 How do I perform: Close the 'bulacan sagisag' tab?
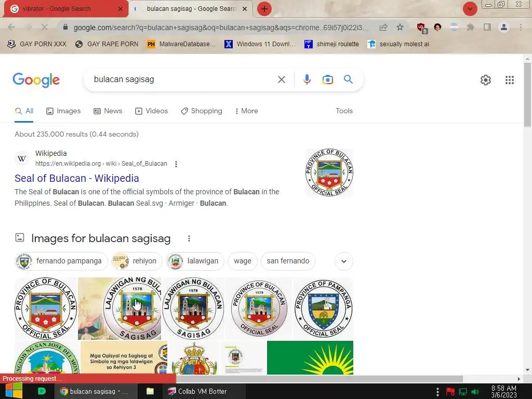pyautogui.click(x=245, y=9)
